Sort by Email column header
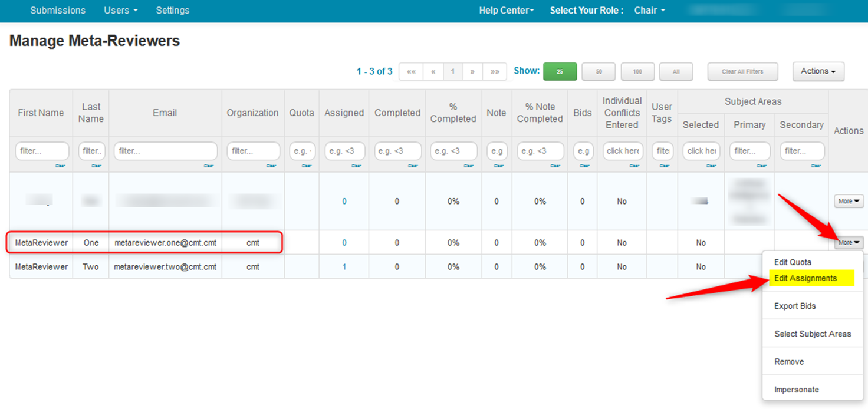The image size is (868, 409). click(165, 113)
